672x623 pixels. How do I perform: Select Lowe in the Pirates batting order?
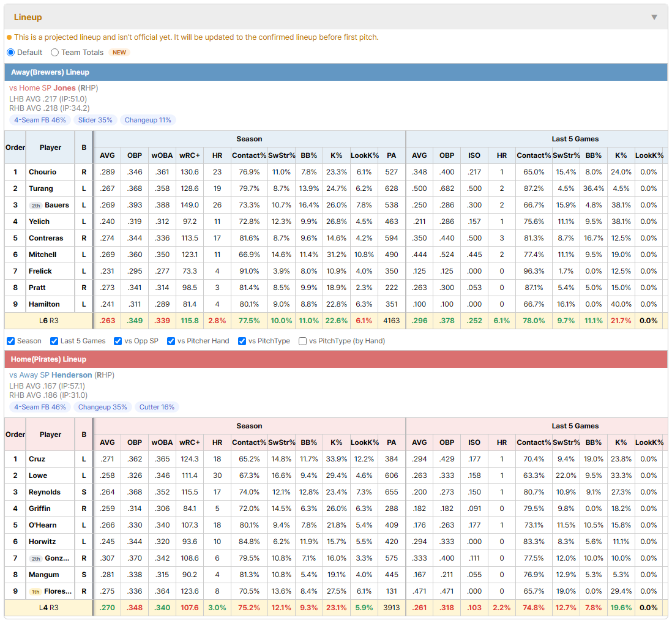pyautogui.click(x=38, y=476)
